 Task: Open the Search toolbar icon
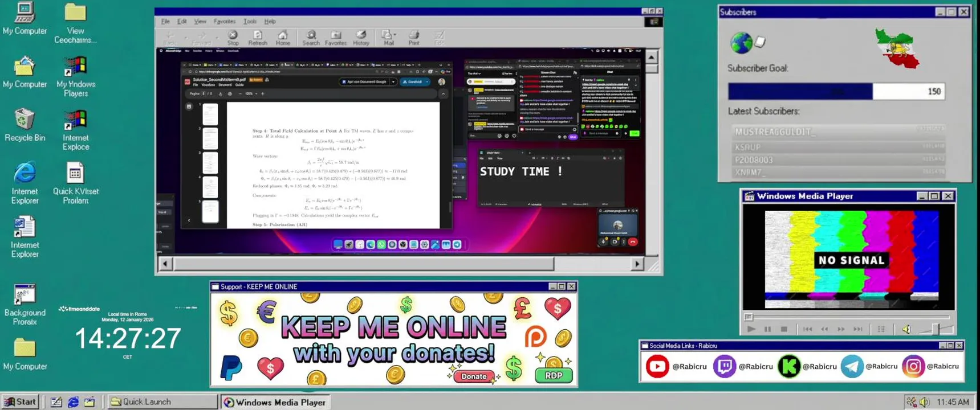pyautogui.click(x=311, y=38)
